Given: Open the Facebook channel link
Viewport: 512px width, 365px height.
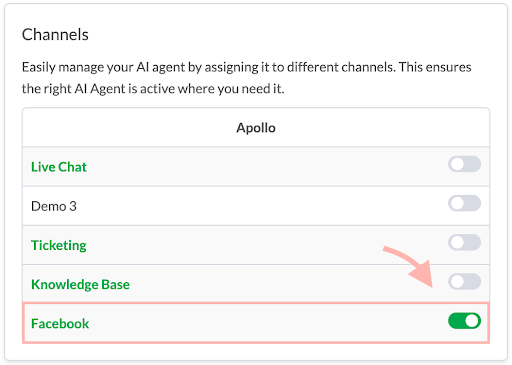Looking at the screenshot, I should (x=60, y=323).
